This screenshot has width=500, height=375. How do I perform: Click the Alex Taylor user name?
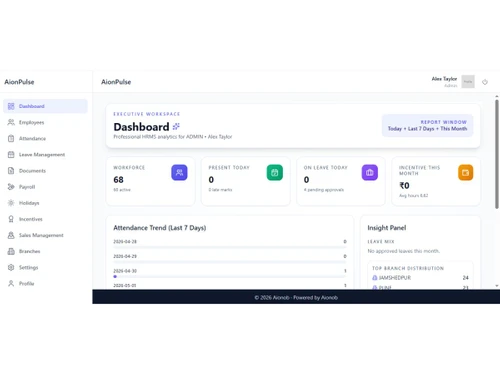[x=444, y=79]
